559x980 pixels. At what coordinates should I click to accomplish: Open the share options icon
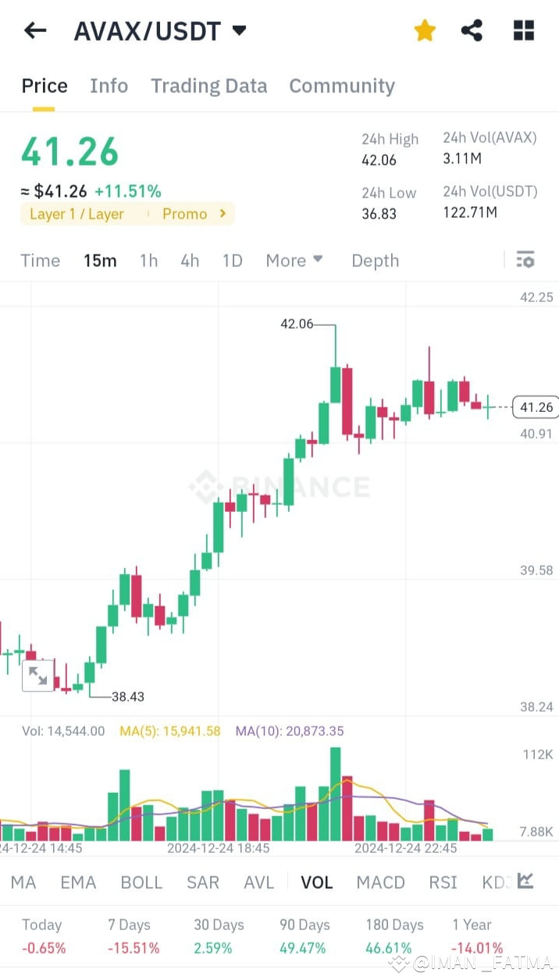pos(472,30)
